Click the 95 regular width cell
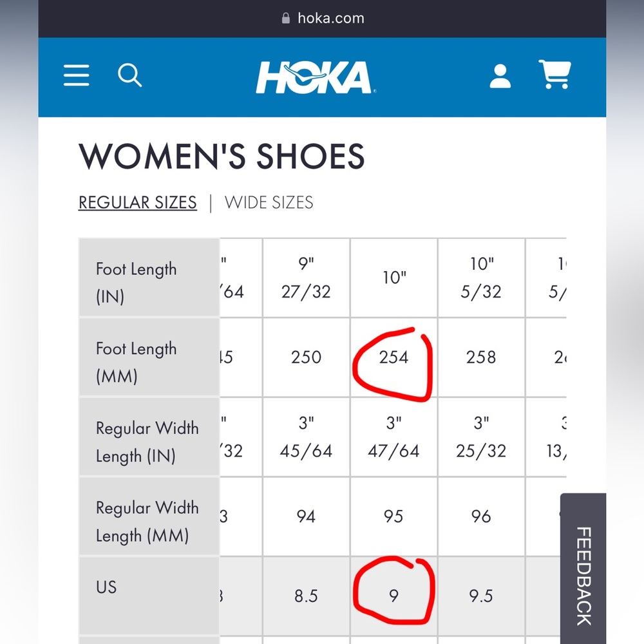Image resolution: width=644 pixels, height=644 pixels. [x=393, y=516]
